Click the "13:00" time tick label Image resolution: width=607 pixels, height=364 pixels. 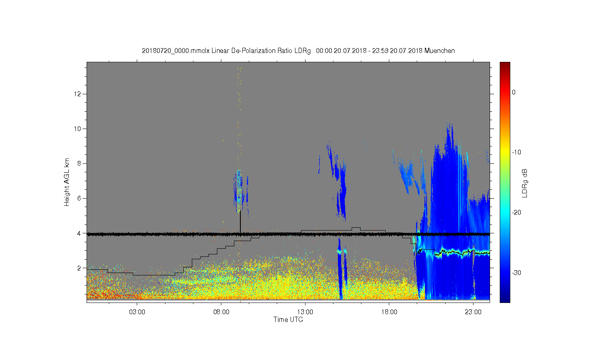(305, 312)
